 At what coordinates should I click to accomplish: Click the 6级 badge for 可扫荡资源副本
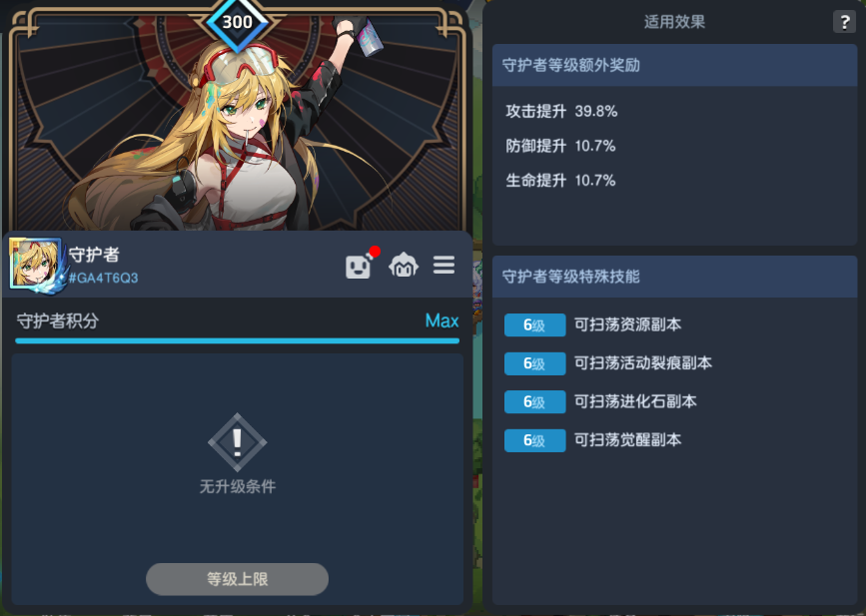coord(534,325)
